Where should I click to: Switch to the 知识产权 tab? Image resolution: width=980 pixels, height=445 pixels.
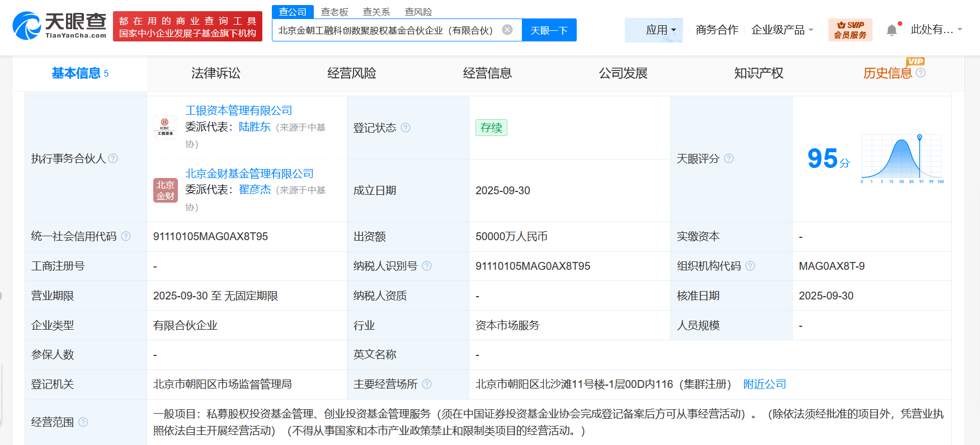(x=758, y=73)
